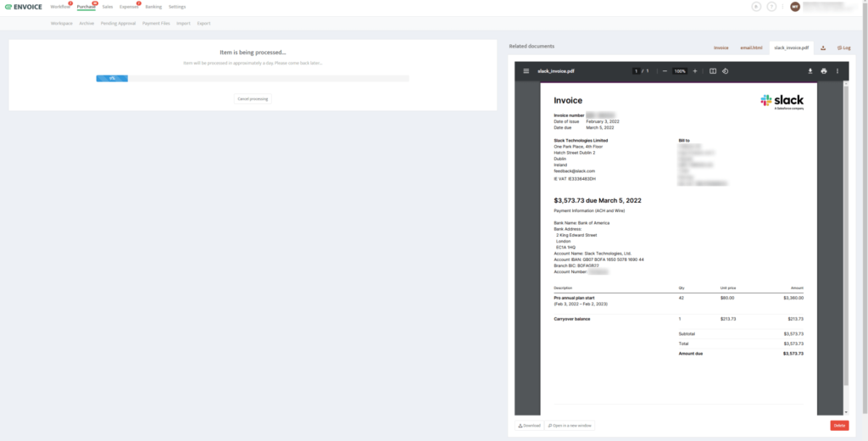Open the Settings menu

point(177,7)
